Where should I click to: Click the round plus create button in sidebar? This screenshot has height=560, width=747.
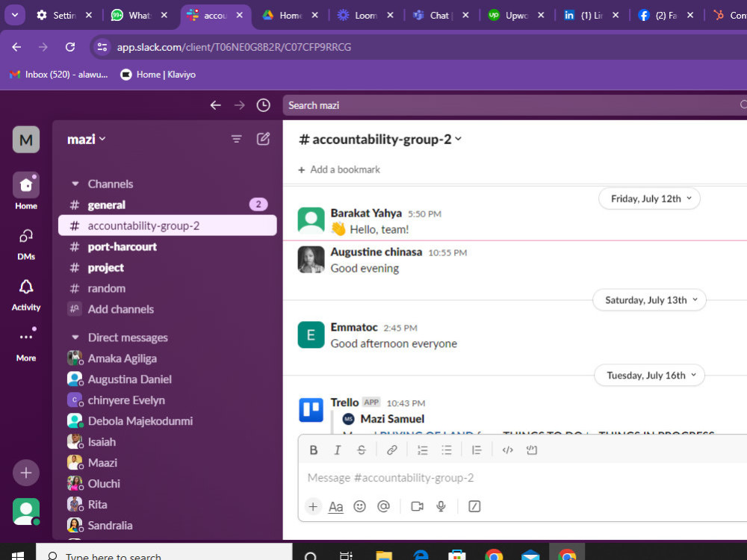(x=25, y=473)
